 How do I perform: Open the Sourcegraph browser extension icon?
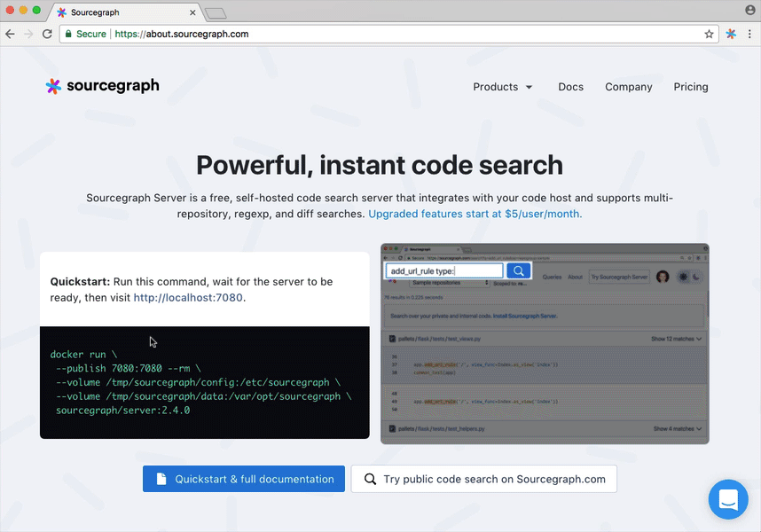[731, 34]
